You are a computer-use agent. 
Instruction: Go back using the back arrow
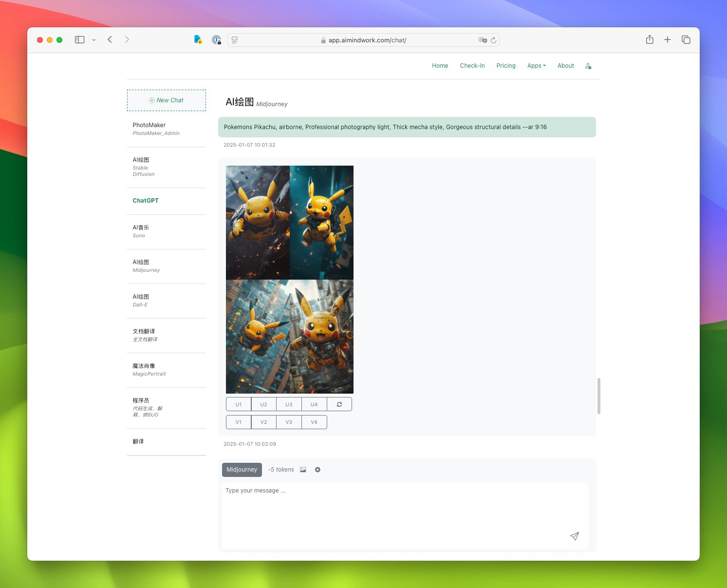110,39
